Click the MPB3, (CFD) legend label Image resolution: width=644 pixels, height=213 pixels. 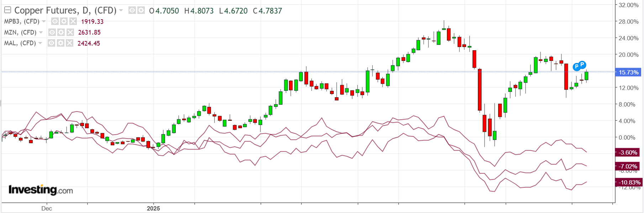click(x=22, y=22)
